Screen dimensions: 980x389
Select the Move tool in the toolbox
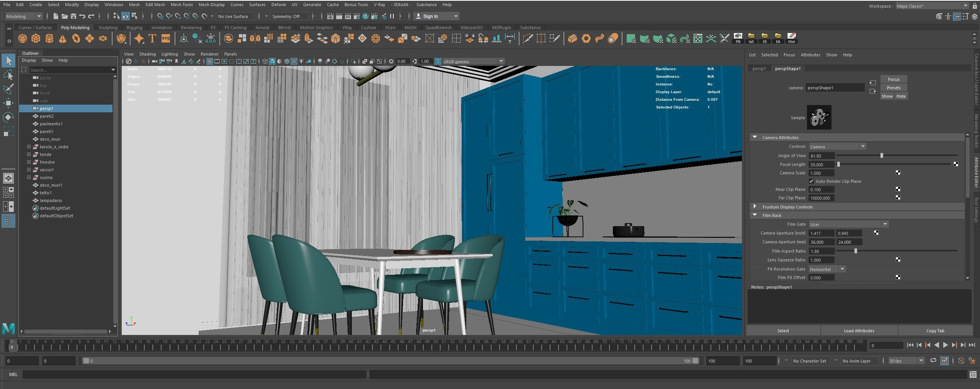click(8, 103)
